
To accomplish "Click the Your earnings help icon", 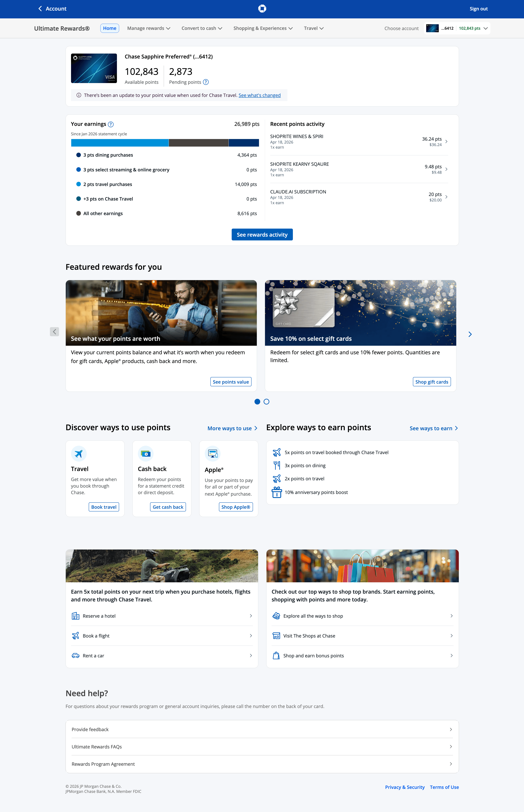I will point(111,125).
